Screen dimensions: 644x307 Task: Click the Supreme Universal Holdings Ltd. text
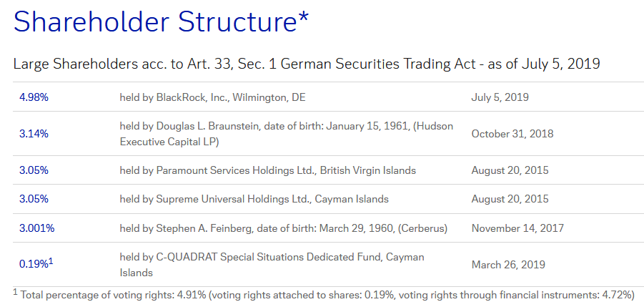(x=254, y=199)
